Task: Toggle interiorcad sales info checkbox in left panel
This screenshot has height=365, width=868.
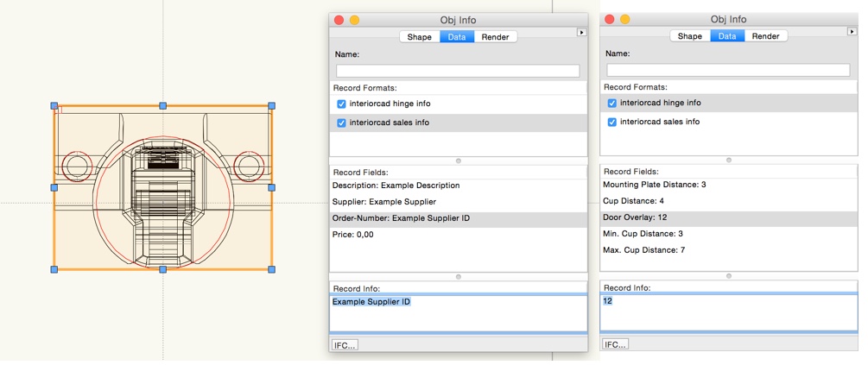Action: [341, 123]
